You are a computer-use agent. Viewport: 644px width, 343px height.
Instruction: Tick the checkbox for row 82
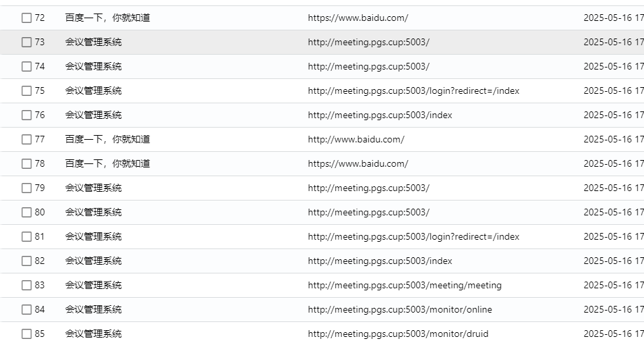click(26, 261)
